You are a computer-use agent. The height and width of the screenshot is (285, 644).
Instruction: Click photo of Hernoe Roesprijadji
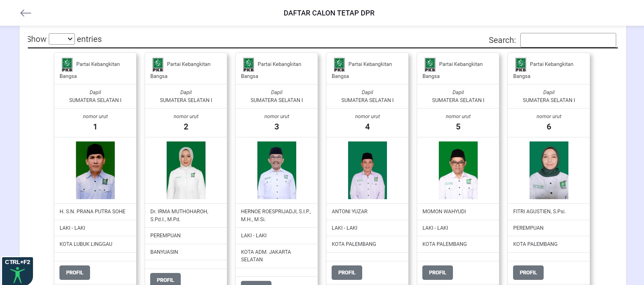(277, 170)
